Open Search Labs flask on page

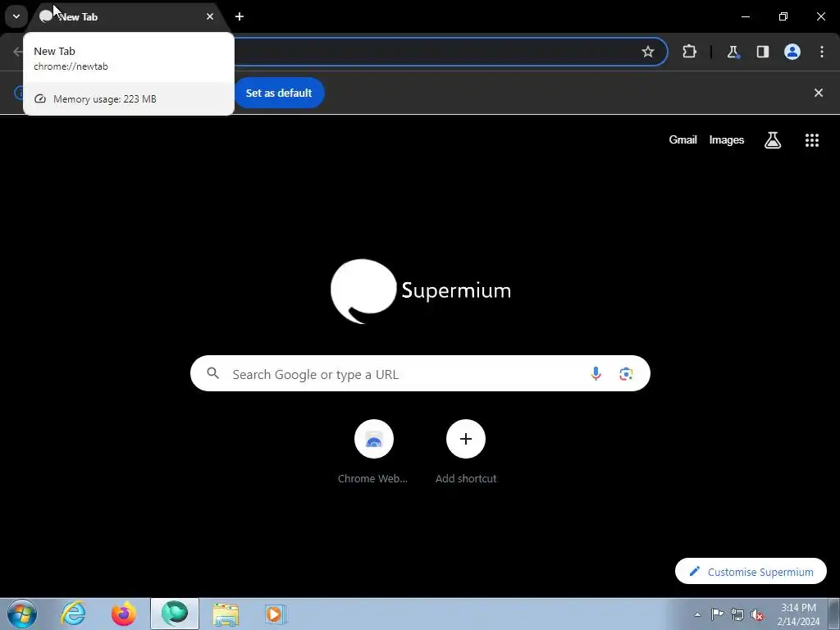click(x=773, y=139)
